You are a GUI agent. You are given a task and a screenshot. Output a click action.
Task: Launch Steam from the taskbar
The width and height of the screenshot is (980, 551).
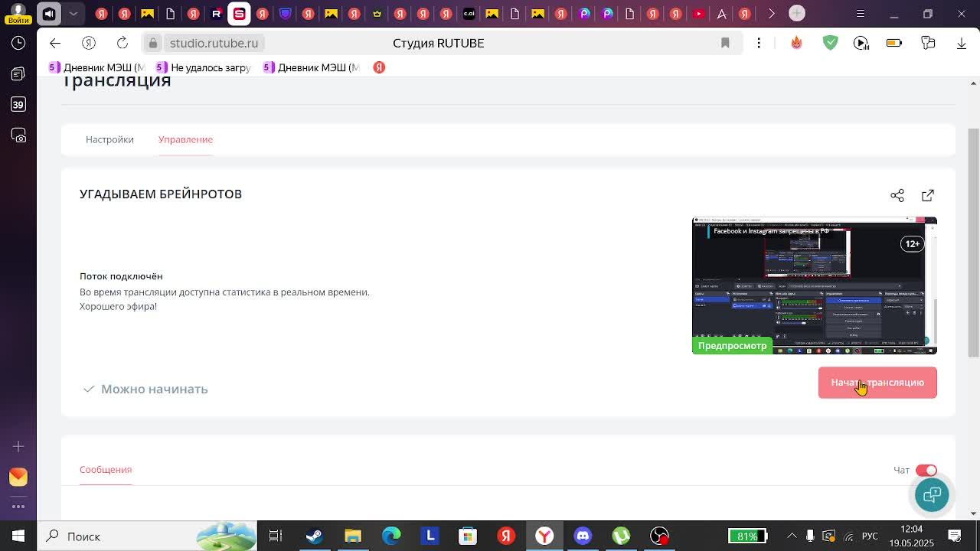click(314, 536)
